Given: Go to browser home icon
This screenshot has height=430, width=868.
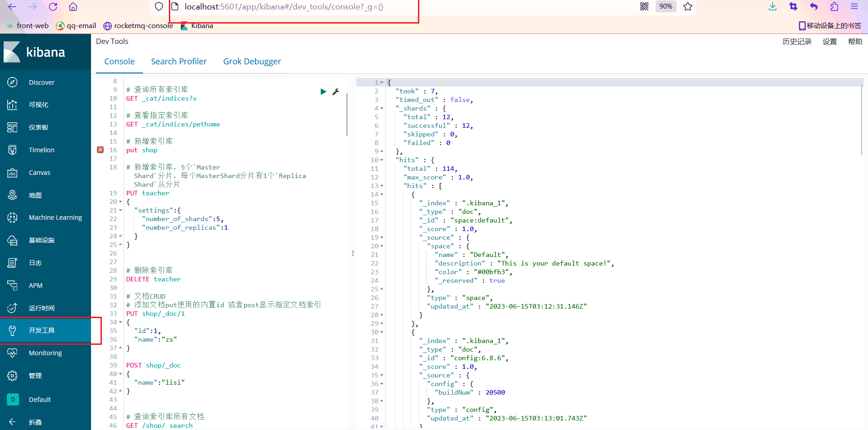Looking at the screenshot, I should tap(73, 7).
